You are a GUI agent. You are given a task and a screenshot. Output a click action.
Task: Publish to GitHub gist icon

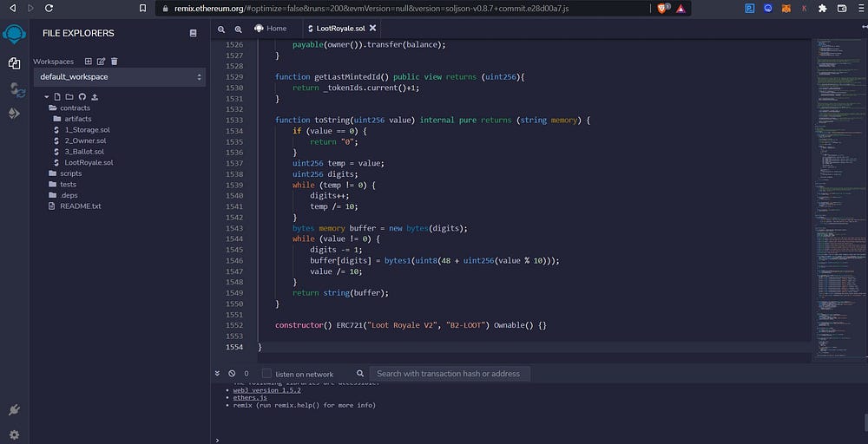pos(82,97)
